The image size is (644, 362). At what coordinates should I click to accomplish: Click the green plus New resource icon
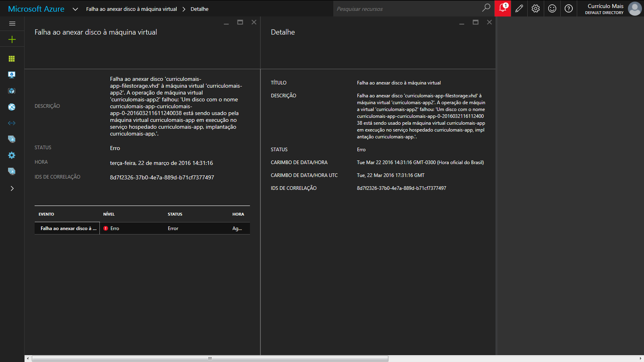(12, 39)
